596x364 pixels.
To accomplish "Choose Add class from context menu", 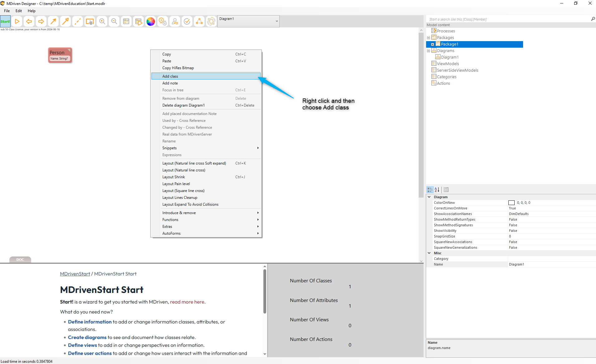I will pos(170,76).
